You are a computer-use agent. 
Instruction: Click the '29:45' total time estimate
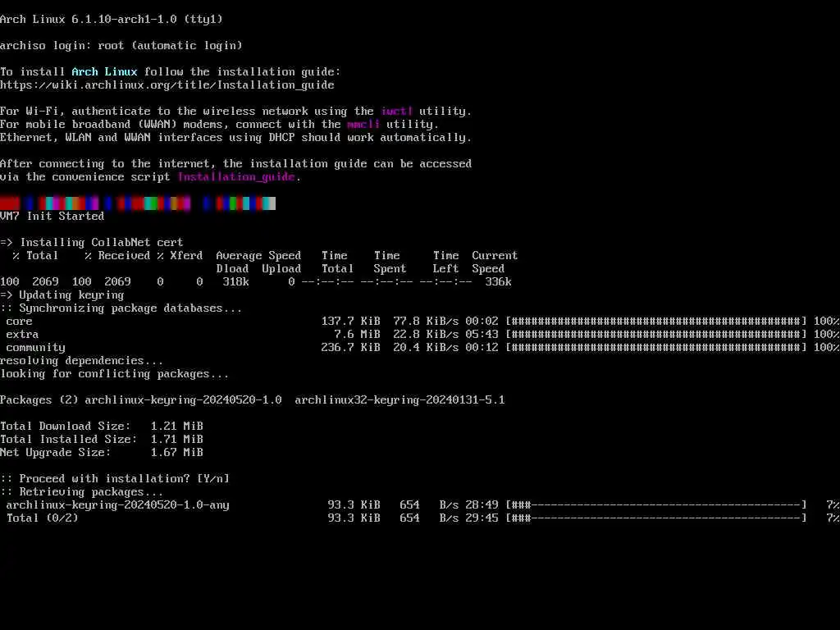coord(482,518)
